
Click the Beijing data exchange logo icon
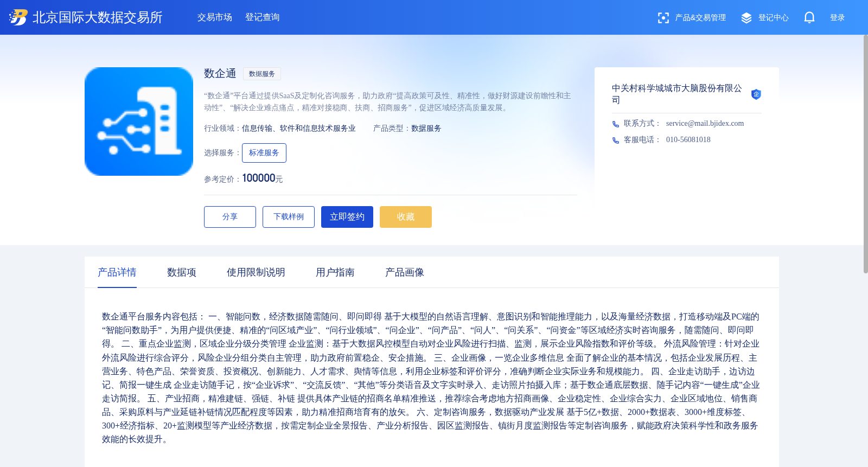coord(18,17)
